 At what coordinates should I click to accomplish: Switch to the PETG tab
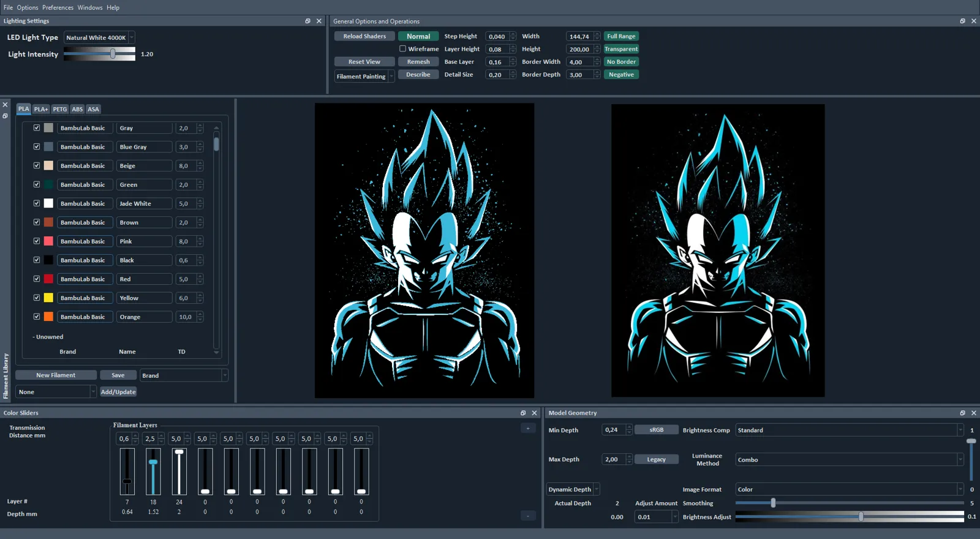point(60,109)
